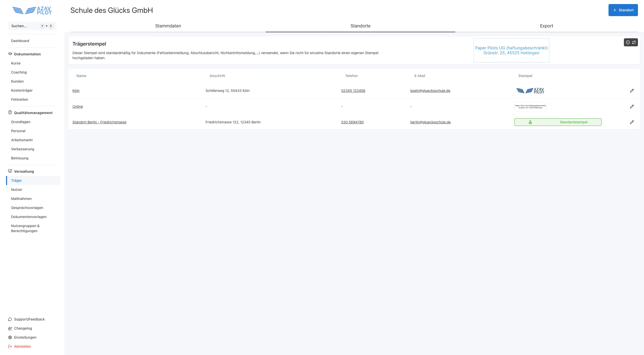This screenshot has height=355, width=644.
Task: Switch to the Stammdaten tab
Action: pos(168,26)
